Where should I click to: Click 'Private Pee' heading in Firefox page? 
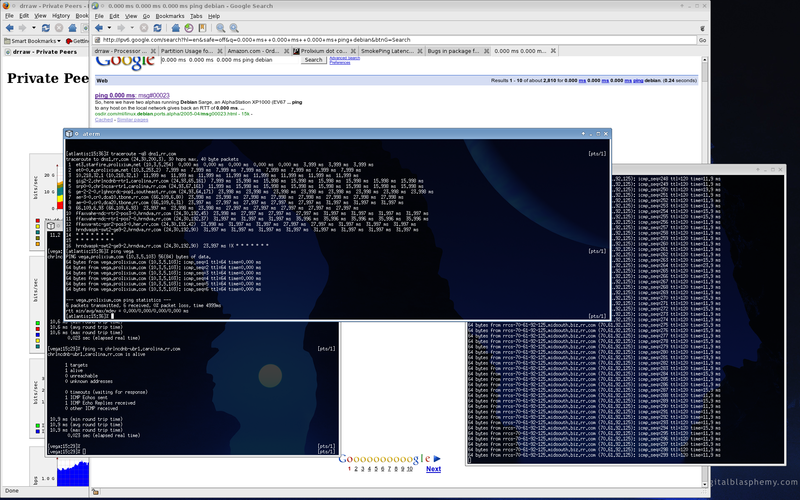[x=47, y=78]
